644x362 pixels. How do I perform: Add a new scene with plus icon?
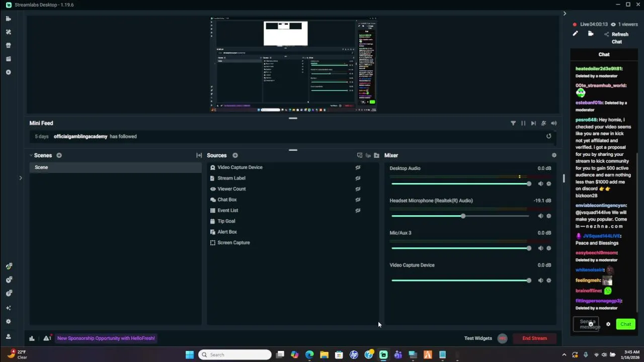tap(59, 155)
